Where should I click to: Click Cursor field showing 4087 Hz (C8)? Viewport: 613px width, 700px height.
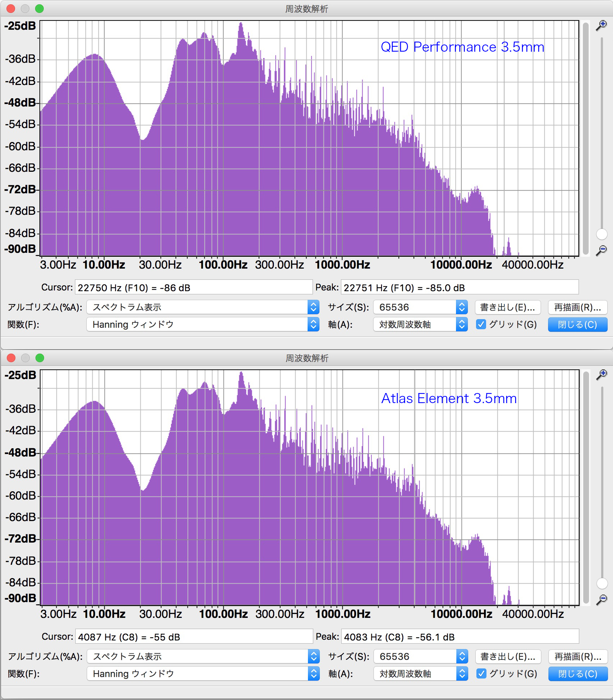coord(194,637)
